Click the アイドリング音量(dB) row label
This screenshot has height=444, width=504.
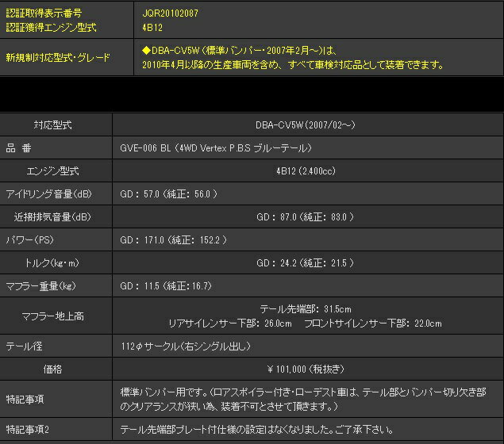click(48, 193)
